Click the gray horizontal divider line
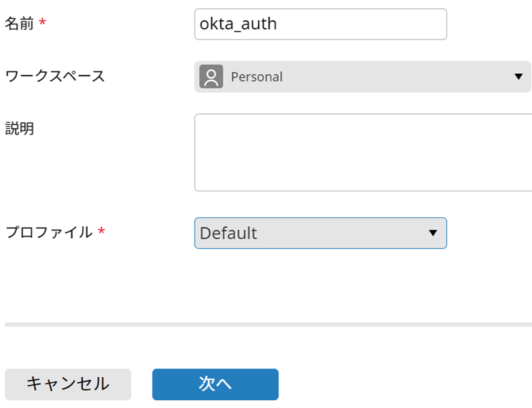The image size is (532, 408). [x=268, y=325]
